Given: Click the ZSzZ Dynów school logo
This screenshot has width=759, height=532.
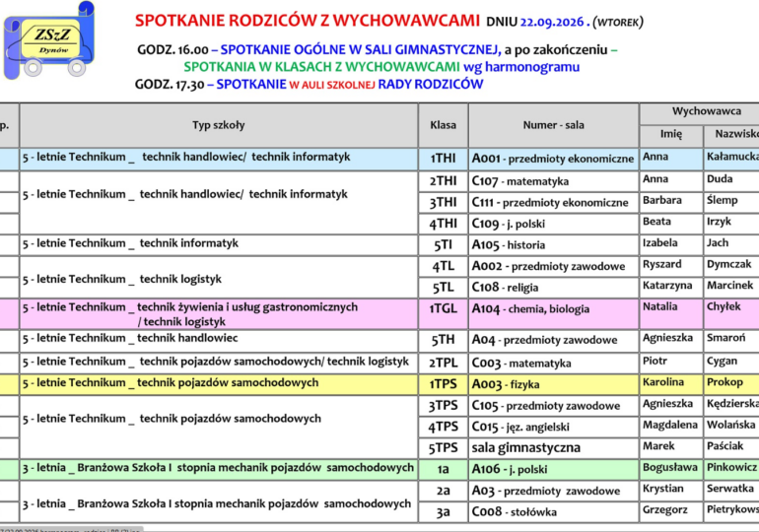Looking at the screenshot, I should click(48, 40).
